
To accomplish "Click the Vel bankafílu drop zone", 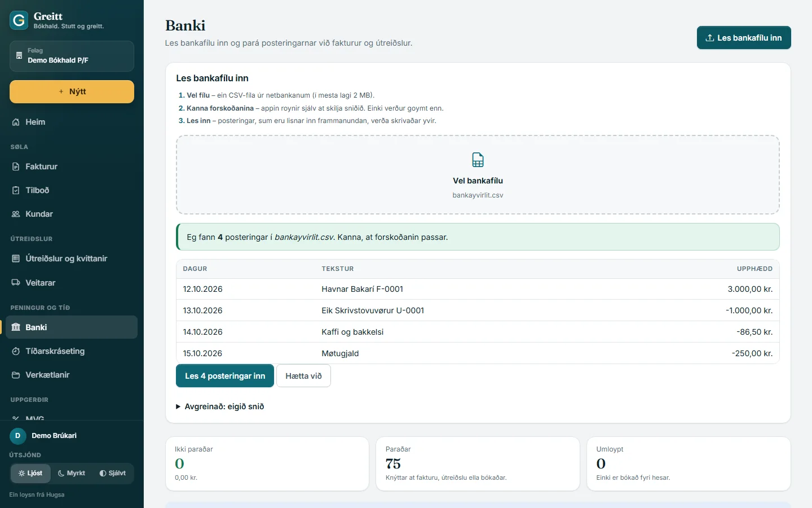I will coord(478,175).
